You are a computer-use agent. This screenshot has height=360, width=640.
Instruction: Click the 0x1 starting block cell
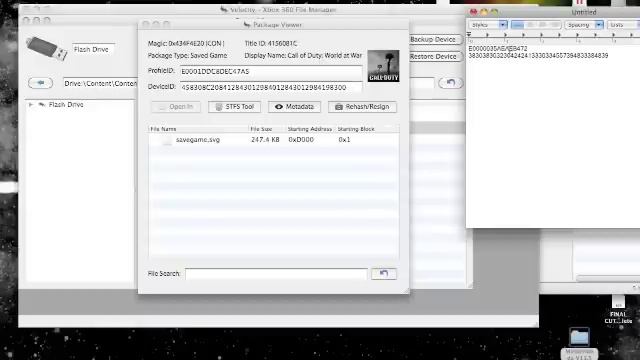click(344, 140)
